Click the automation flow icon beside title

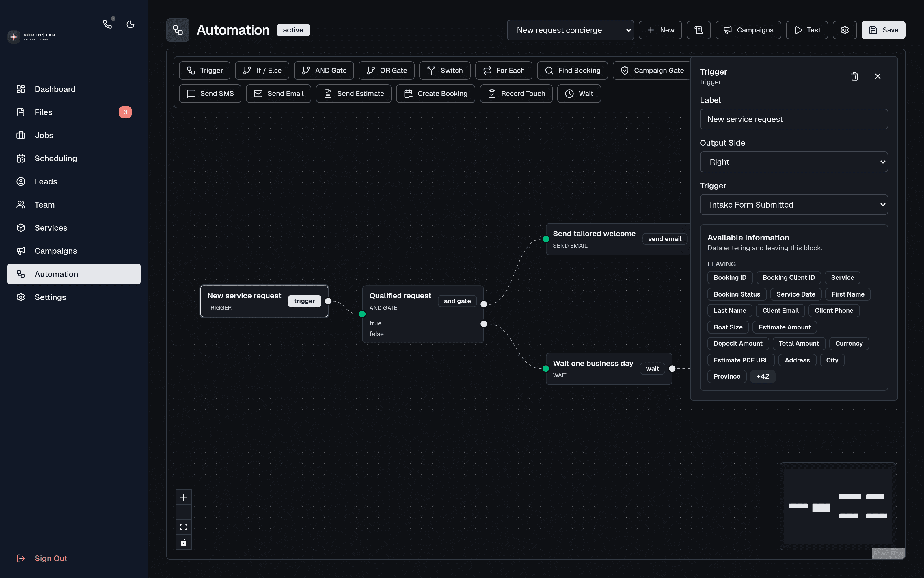(x=178, y=30)
